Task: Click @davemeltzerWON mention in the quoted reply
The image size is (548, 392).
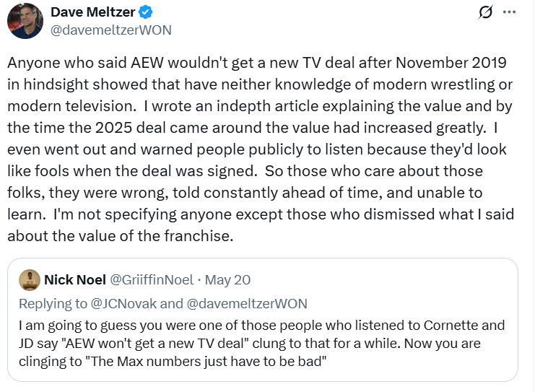Action: coord(247,303)
